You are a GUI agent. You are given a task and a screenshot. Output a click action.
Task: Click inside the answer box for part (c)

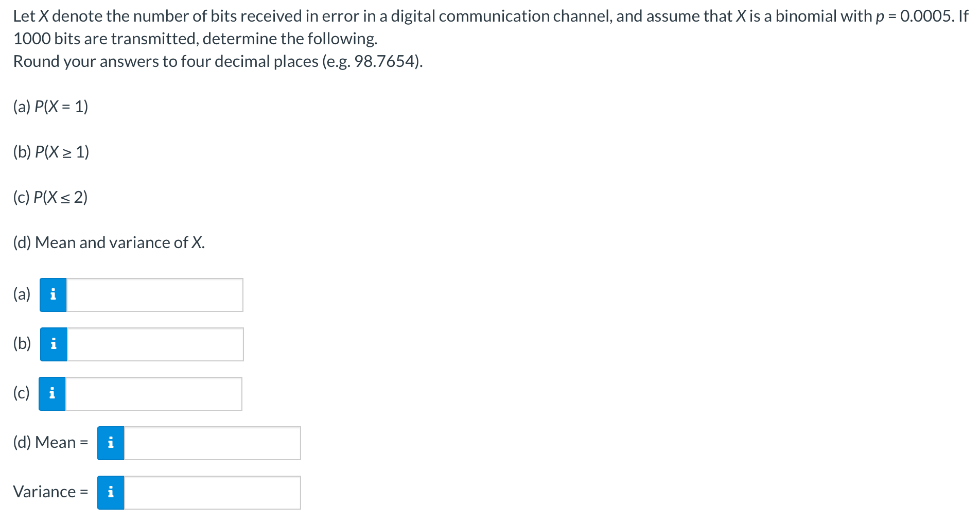(154, 393)
